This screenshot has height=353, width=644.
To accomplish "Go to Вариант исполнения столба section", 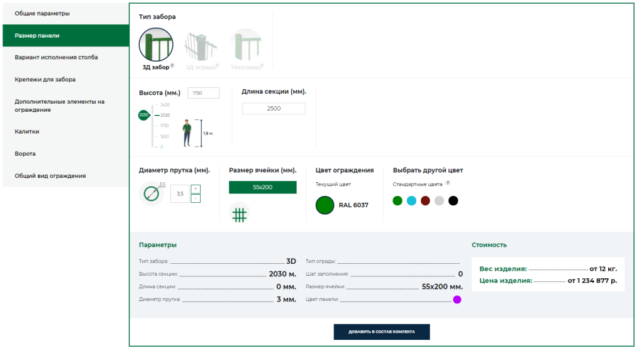I will (56, 57).
